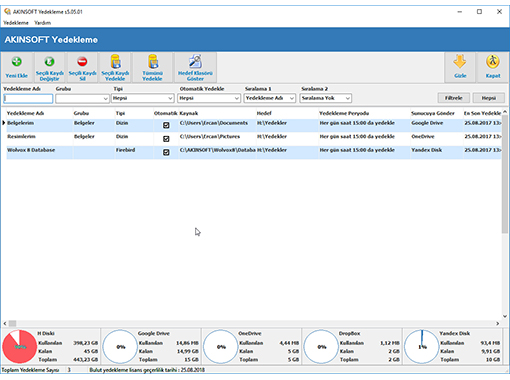Viewport: 510px width, 380px height.
Task: Click Seçili Kaydı Sil delete icon
Action: pos(82,62)
